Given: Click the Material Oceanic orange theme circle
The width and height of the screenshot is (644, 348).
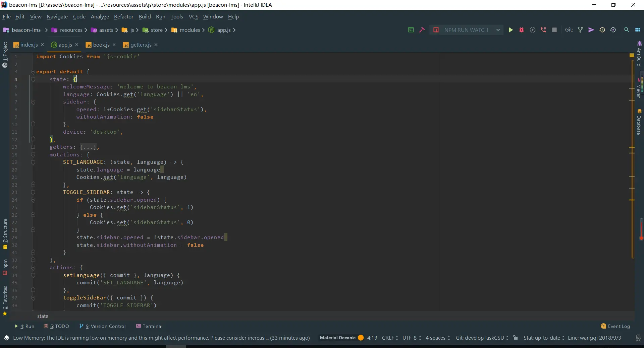Looking at the screenshot, I should pyautogui.click(x=361, y=338).
